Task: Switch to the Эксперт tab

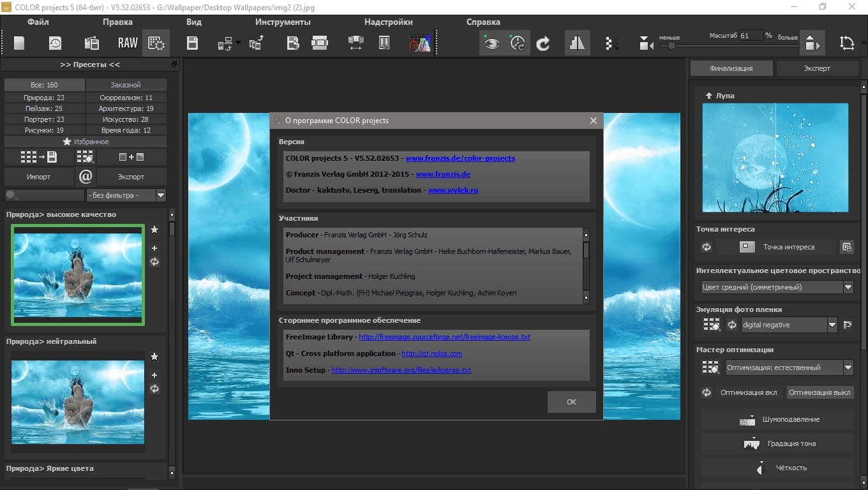Action: [817, 68]
